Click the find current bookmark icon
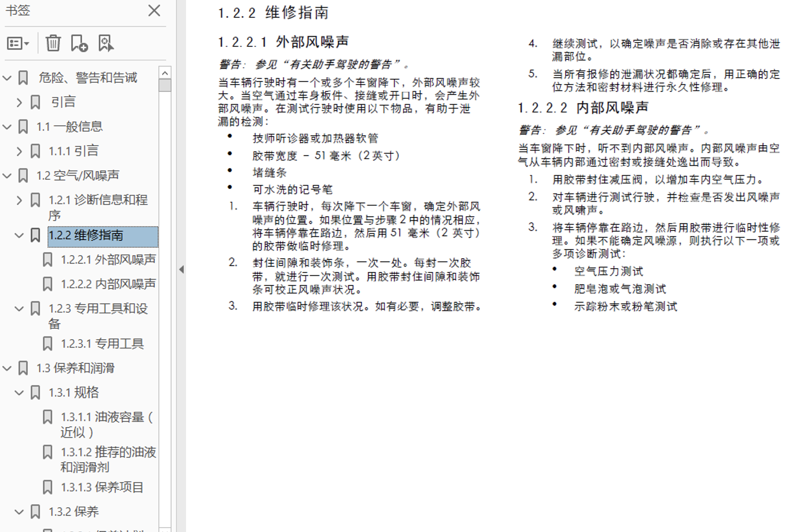This screenshot has width=804, height=532. tap(106, 43)
